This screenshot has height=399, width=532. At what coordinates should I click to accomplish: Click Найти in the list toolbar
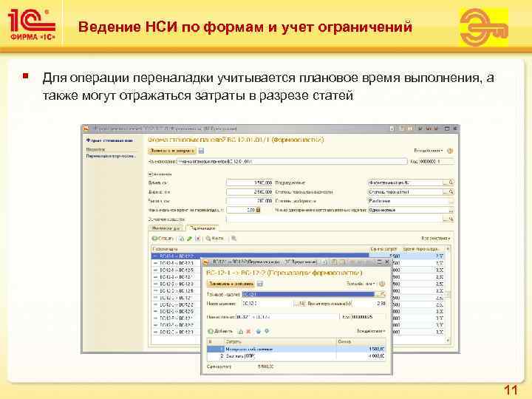coord(215,239)
